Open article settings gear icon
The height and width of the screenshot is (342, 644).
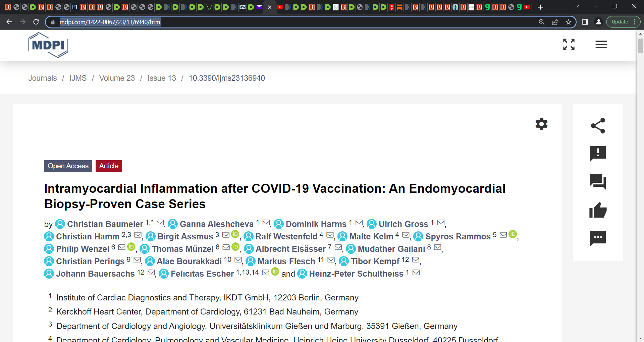541,124
